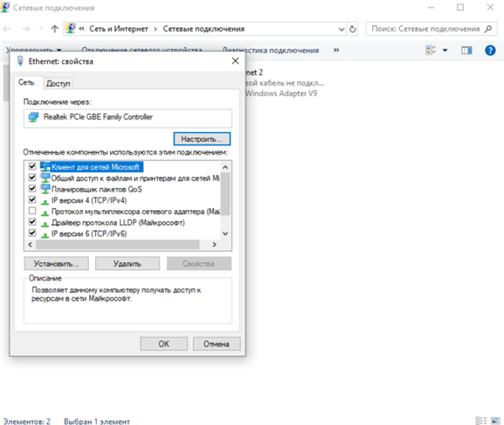
Task: Expand the view options dropdown arrow
Action: (x=445, y=50)
